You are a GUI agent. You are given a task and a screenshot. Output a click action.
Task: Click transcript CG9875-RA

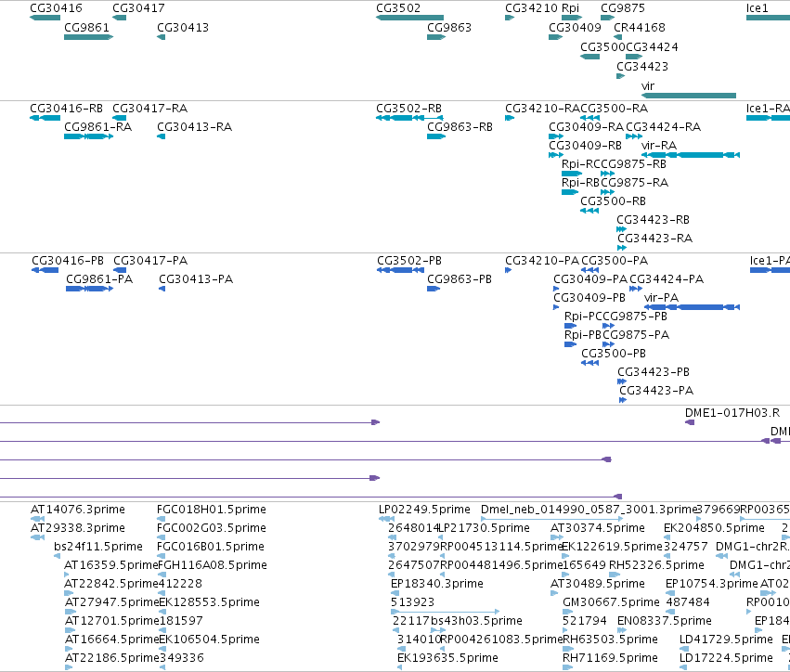coord(634,183)
